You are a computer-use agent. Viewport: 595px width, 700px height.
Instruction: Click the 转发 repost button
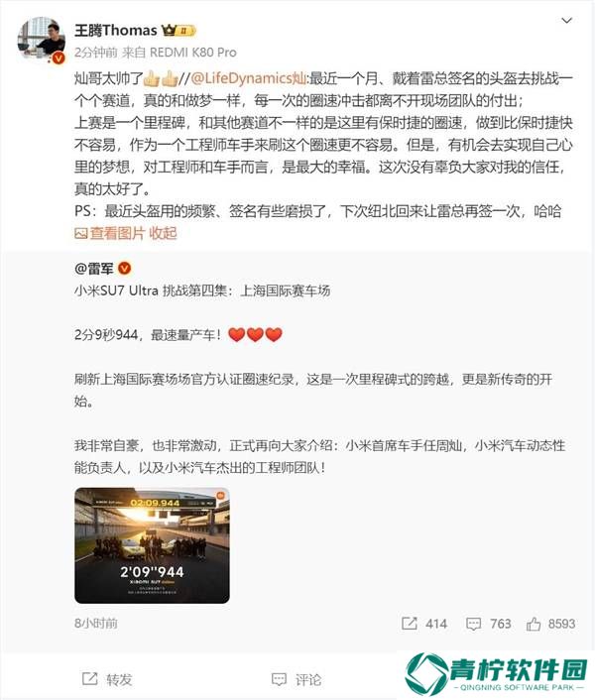click(x=107, y=679)
